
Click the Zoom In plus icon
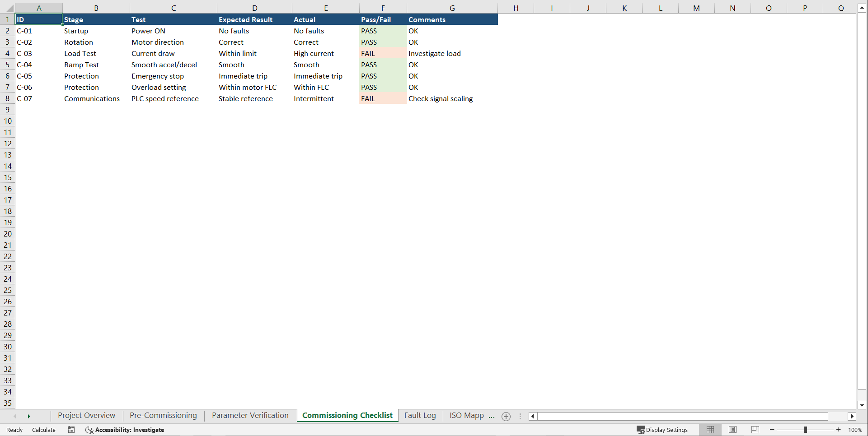coord(838,430)
